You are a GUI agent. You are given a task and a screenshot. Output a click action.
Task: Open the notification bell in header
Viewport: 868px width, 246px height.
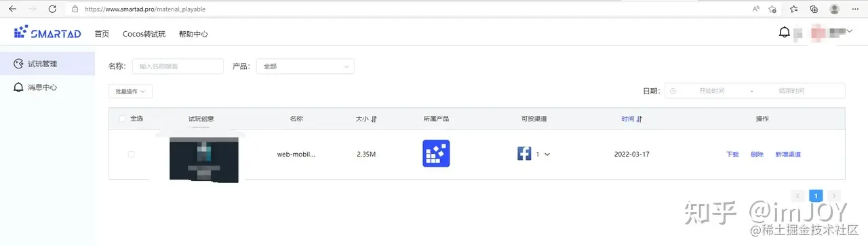(785, 32)
